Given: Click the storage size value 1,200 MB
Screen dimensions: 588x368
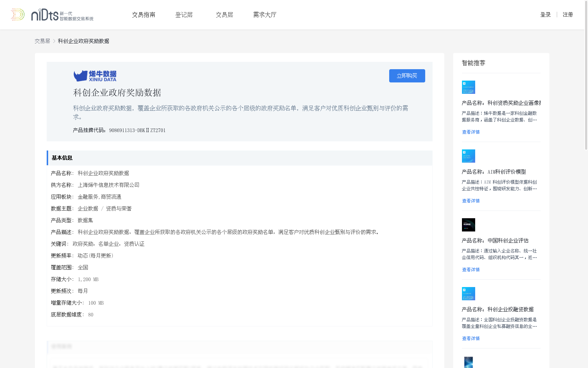Looking at the screenshot, I should 88,279.
